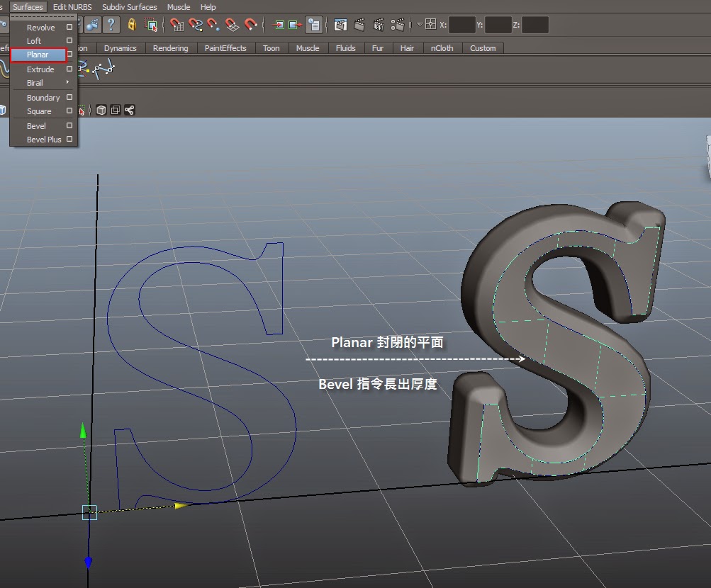Image resolution: width=711 pixels, height=588 pixels.
Task: Choose Revolve from Surfaces menu
Action: coord(41,27)
